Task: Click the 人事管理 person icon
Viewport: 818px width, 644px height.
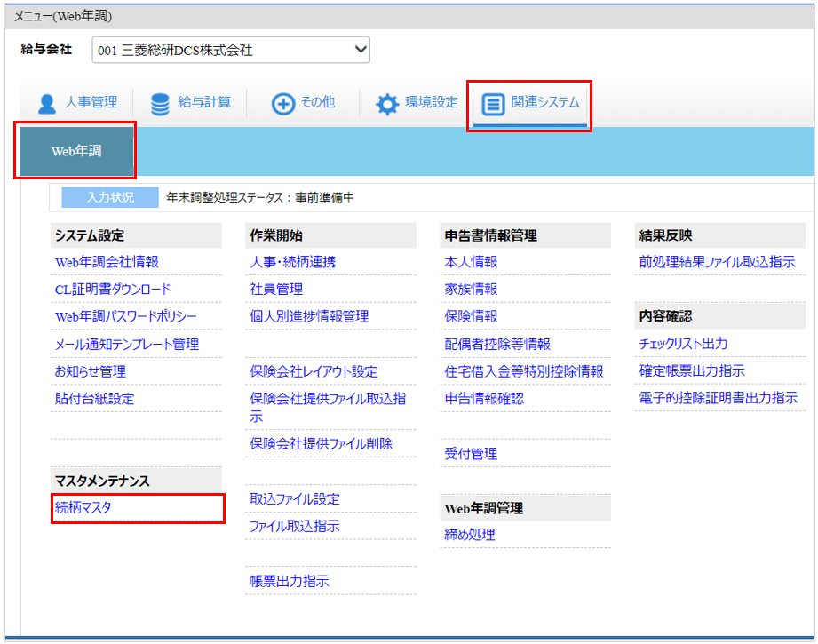Action: point(47,104)
